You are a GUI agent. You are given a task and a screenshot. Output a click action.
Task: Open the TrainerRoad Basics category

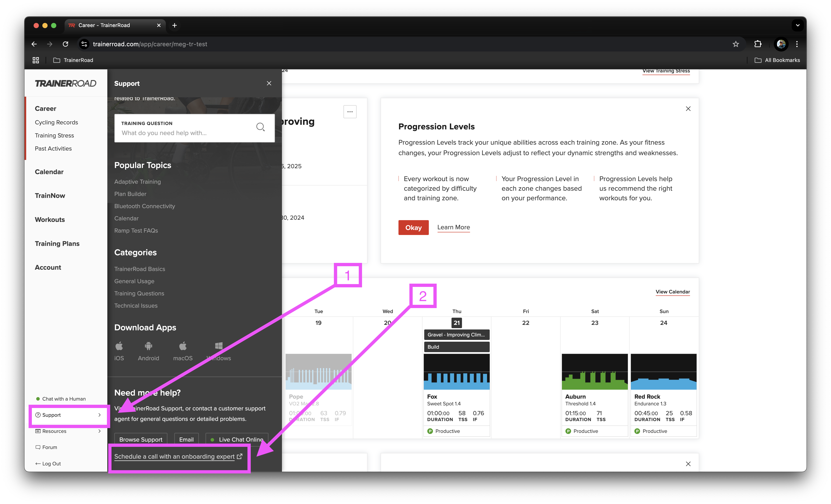(140, 269)
